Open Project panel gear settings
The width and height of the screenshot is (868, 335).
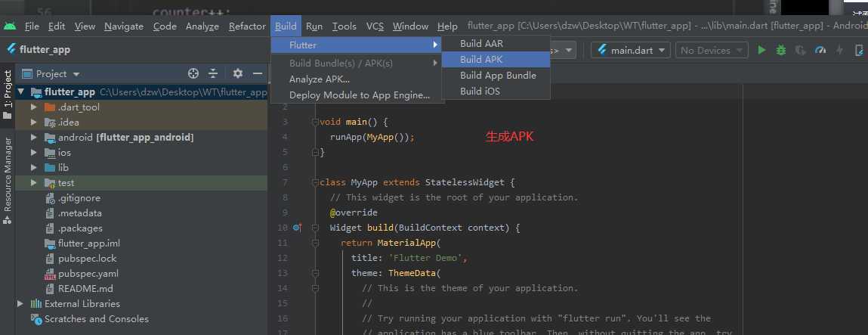[237, 73]
